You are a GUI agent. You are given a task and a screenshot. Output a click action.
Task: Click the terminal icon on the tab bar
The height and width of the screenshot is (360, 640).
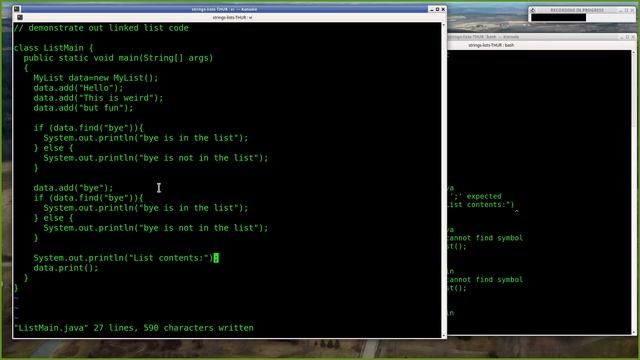point(20,17)
